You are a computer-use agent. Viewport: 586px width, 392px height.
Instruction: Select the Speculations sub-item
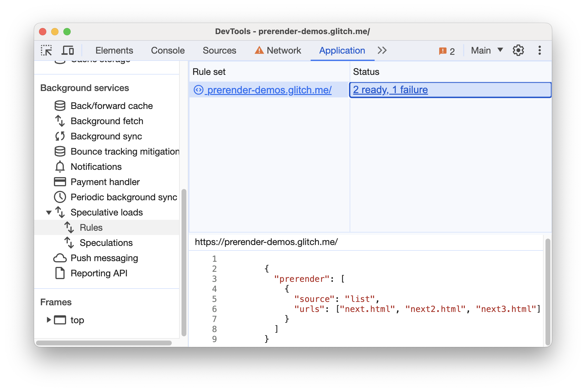pos(106,242)
